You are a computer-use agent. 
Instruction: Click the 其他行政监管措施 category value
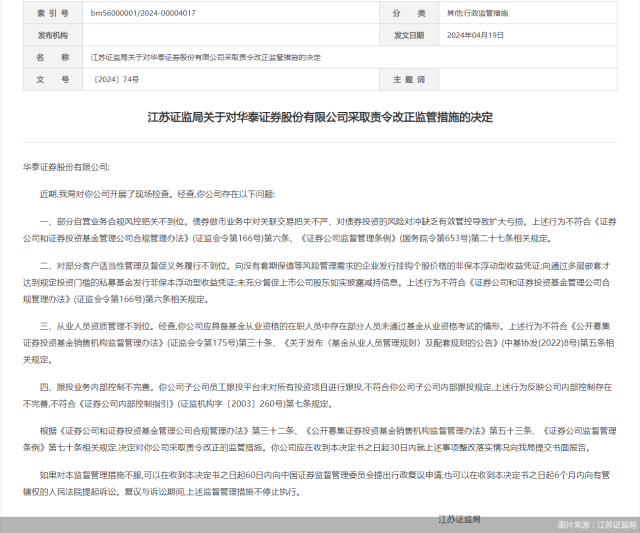coord(477,13)
